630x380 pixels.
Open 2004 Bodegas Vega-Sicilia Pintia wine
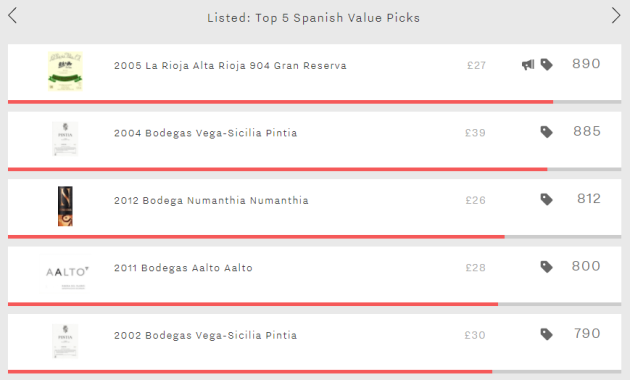[205, 133]
